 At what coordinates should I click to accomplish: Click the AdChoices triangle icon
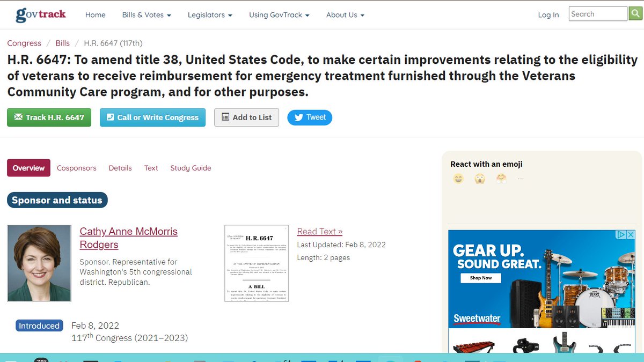tap(621, 234)
